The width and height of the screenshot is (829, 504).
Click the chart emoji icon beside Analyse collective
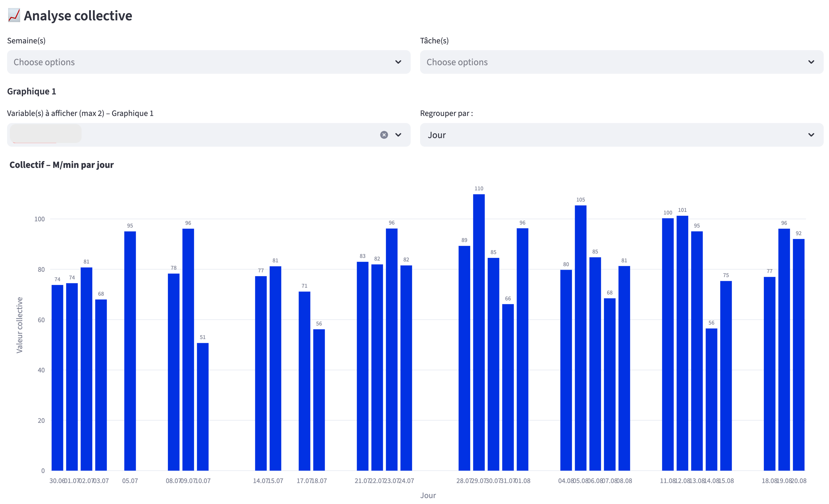pos(14,15)
